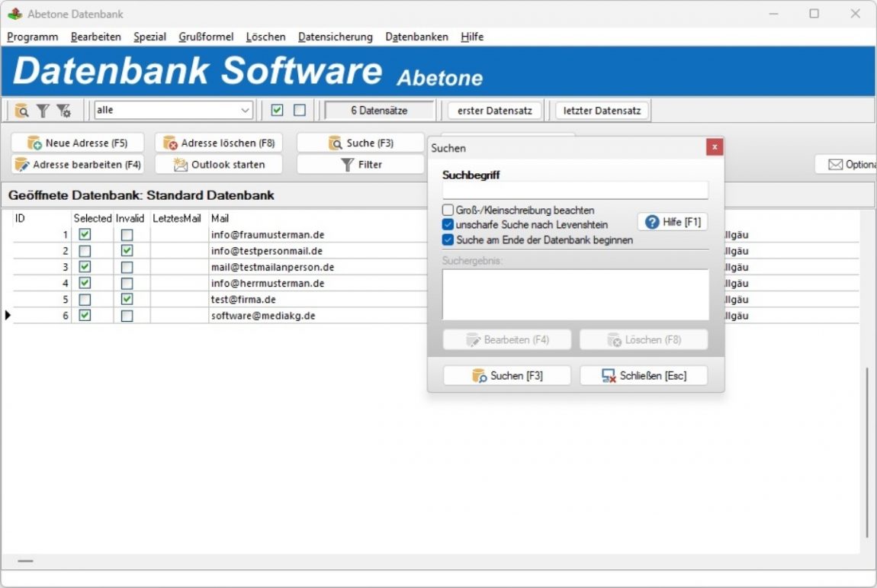This screenshot has height=588, width=877.
Task: Click question mark help icon in Suchen dialog
Action: (651, 222)
